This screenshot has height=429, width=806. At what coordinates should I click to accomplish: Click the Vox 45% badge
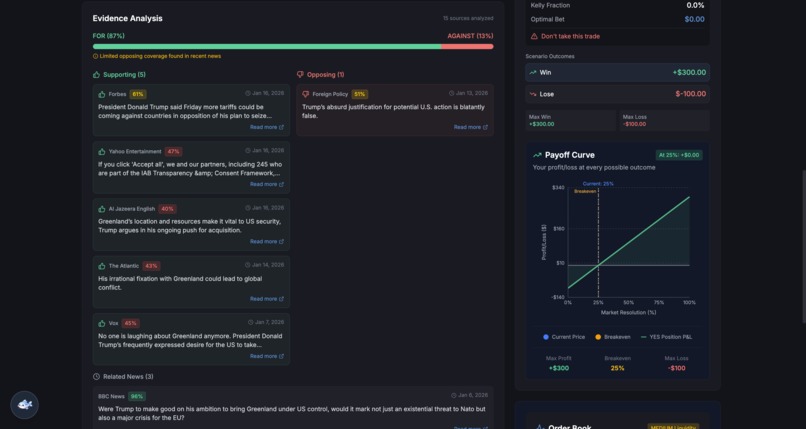tap(130, 324)
